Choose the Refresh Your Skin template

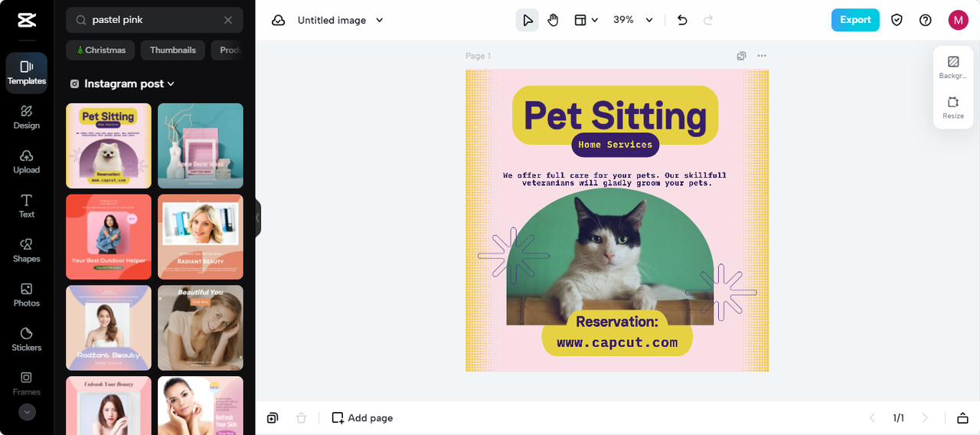pos(201,405)
